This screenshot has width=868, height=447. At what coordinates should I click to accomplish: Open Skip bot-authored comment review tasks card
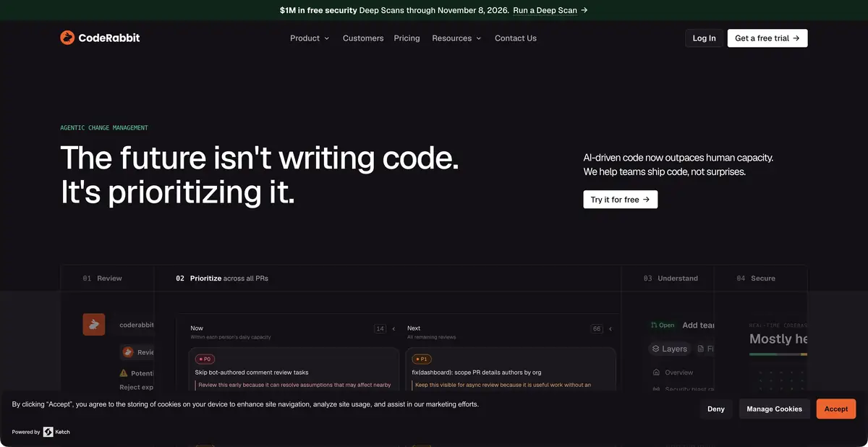tap(294, 370)
